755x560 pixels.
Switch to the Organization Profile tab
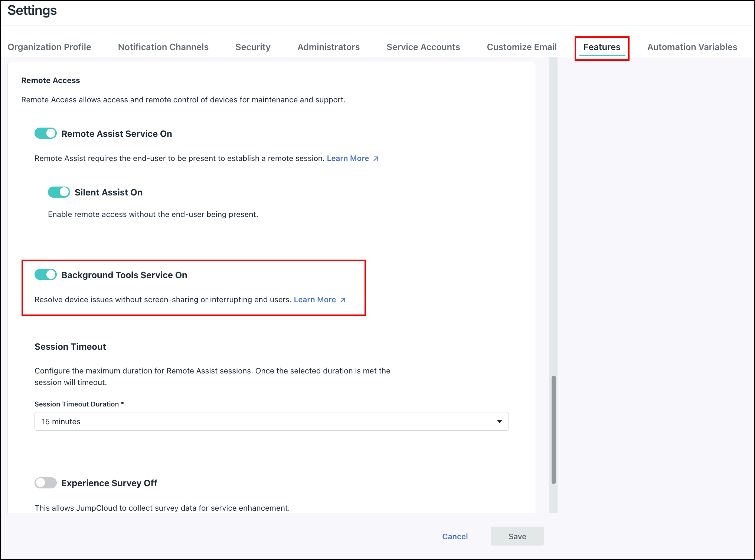49,47
